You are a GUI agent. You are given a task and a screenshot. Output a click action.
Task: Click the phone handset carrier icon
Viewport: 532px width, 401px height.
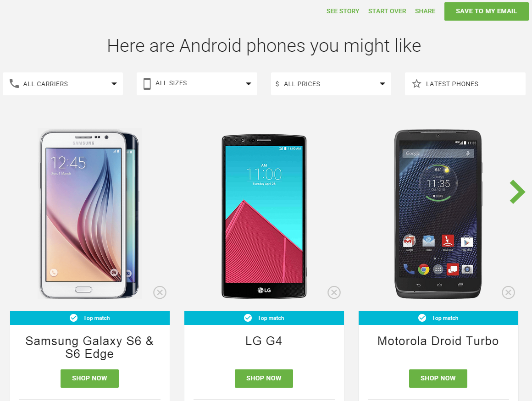pyautogui.click(x=14, y=83)
